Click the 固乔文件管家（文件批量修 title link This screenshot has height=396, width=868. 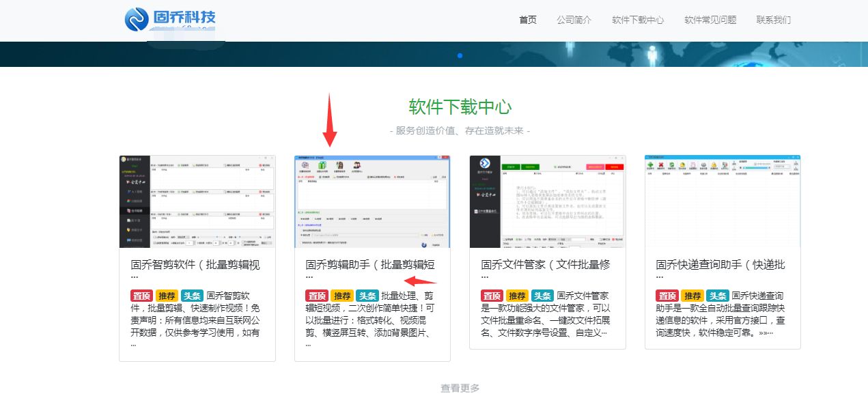coord(546,265)
